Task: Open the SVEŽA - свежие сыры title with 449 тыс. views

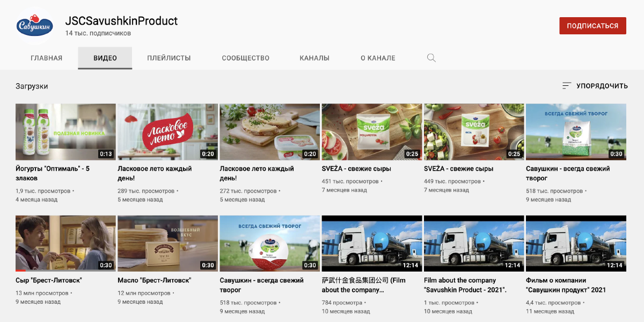Action: [x=458, y=169]
